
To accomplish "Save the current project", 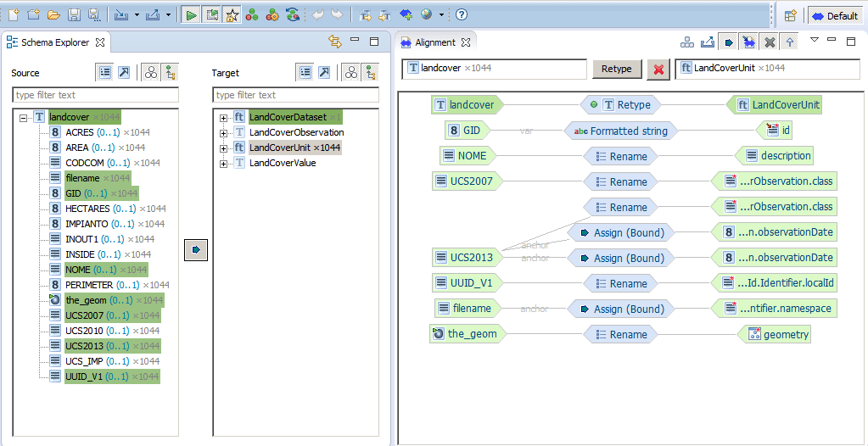I will (74, 15).
